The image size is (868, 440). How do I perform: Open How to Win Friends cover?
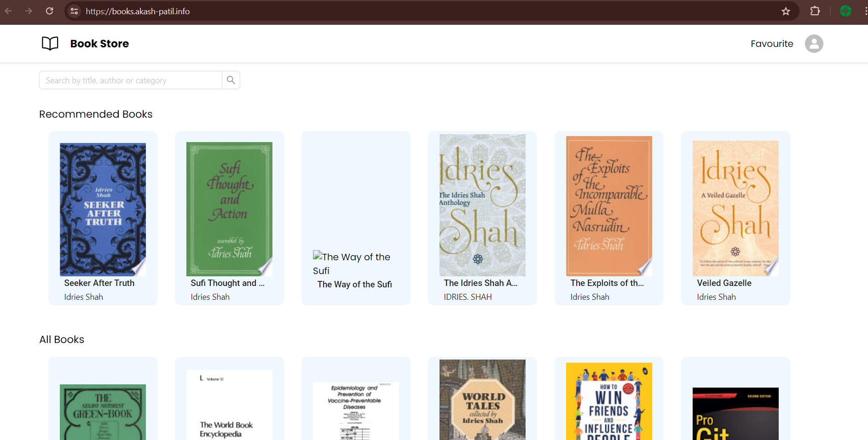(609, 401)
